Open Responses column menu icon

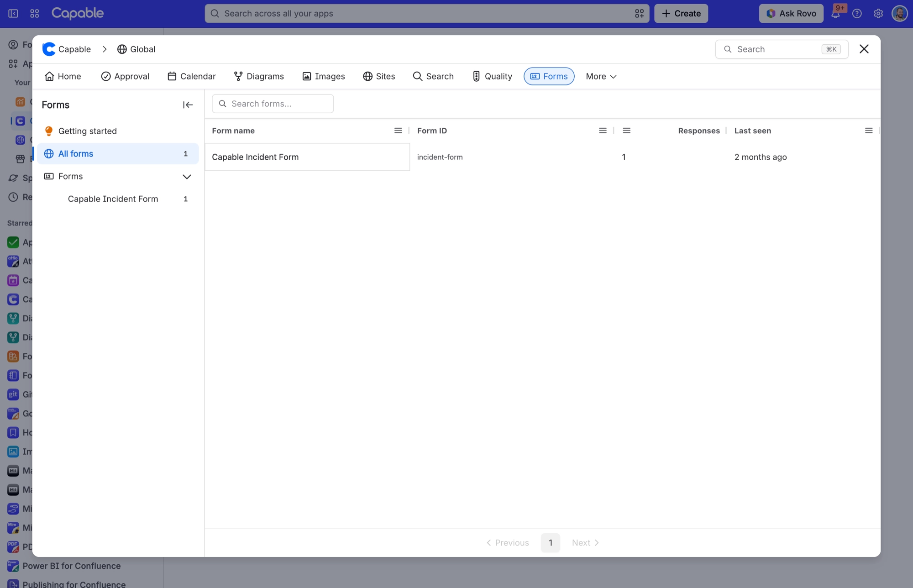coord(626,131)
